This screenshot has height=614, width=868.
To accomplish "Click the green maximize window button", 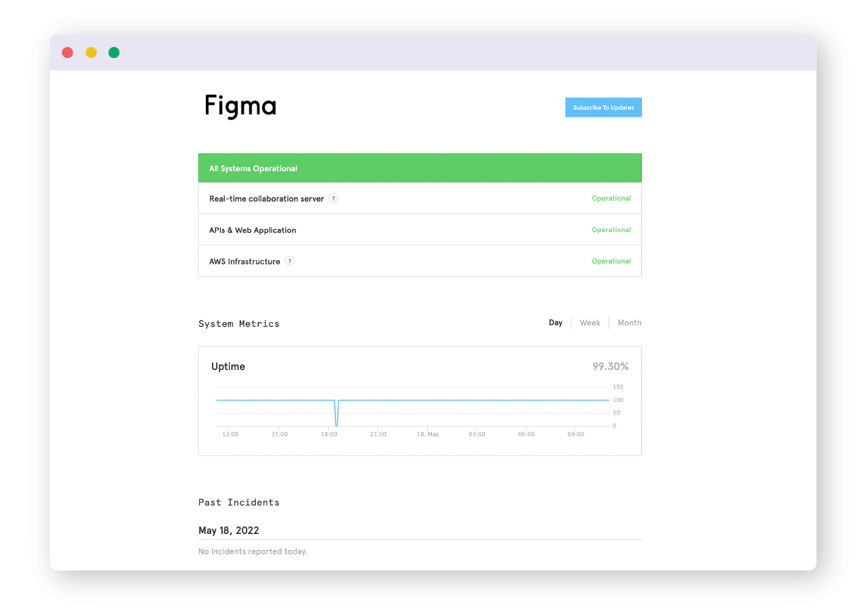I will pyautogui.click(x=114, y=53).
